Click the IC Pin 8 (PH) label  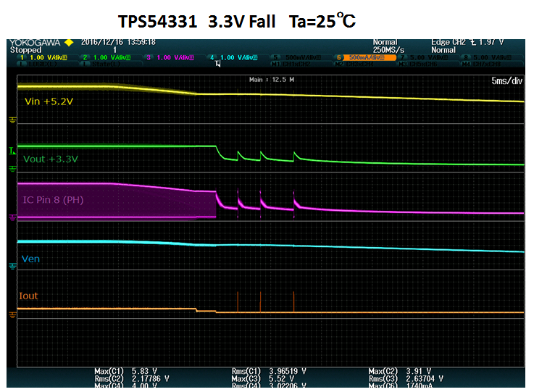53,199
